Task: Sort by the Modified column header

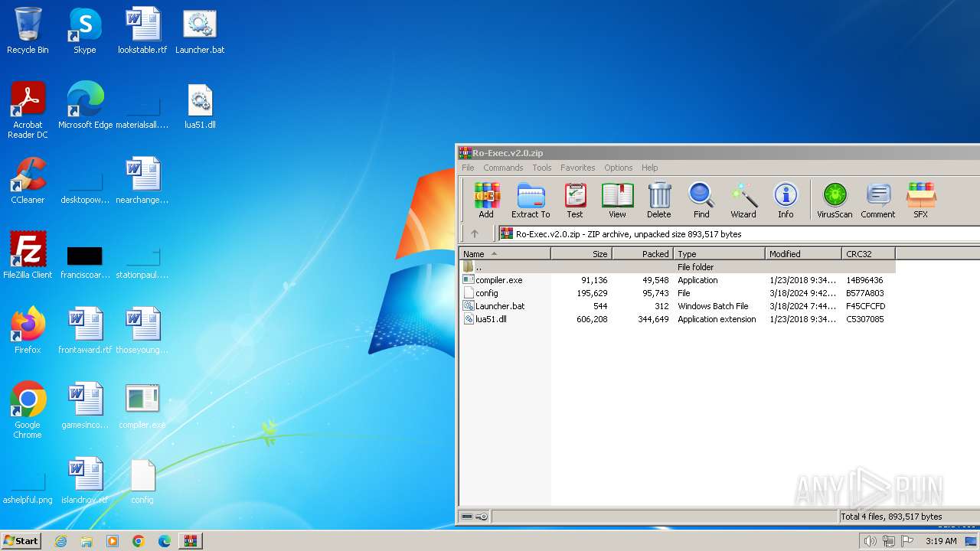Action: coord(803,254)
